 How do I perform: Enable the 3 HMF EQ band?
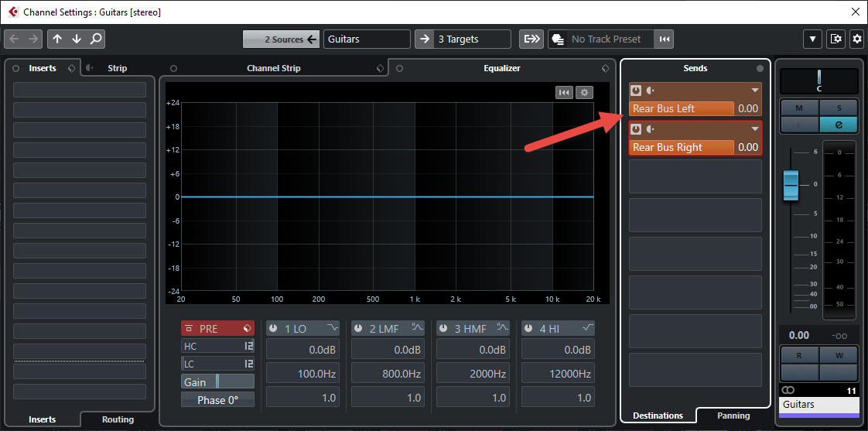(443, 329)
